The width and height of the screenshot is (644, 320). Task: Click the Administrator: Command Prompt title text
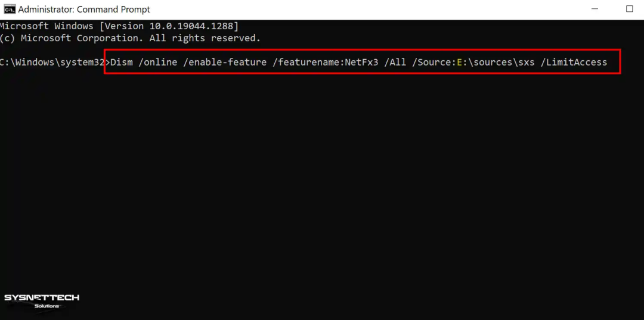click(84, 9)
